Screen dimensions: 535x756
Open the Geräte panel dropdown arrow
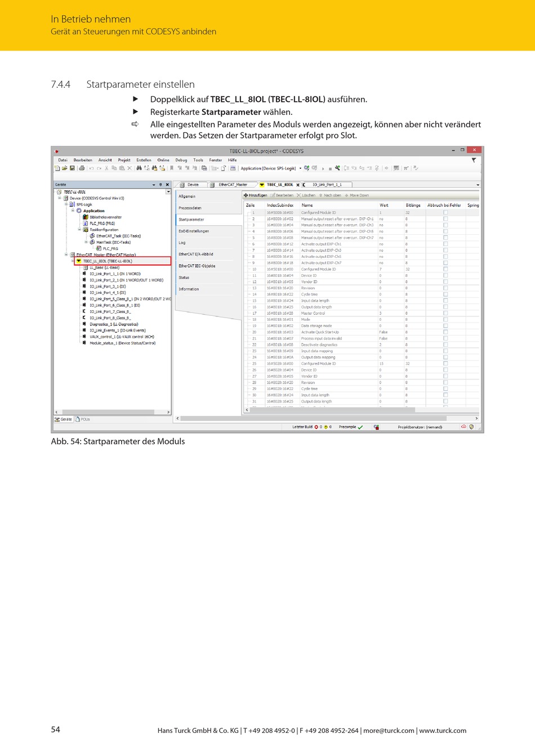point(154,185)
